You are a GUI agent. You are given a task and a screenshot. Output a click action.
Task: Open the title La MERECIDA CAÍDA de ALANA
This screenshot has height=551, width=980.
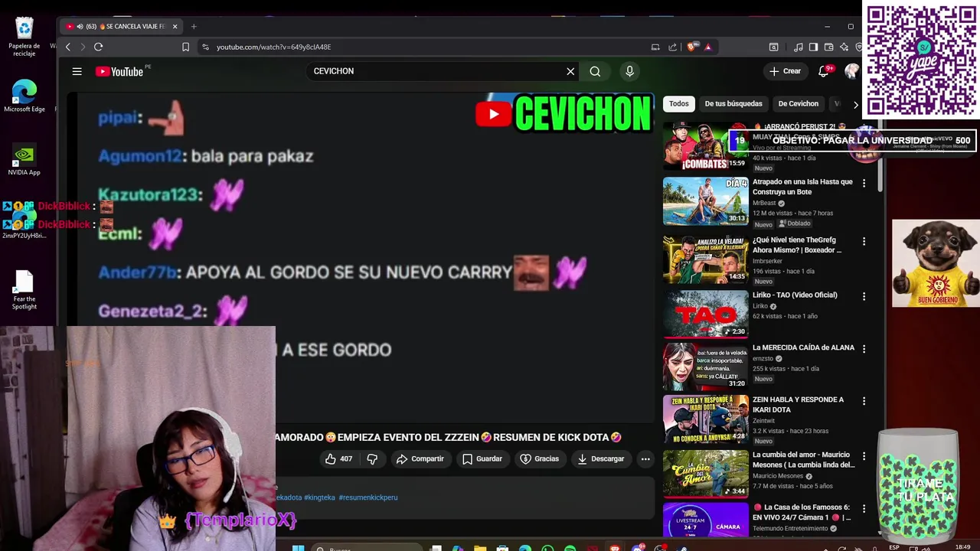tap(803, 347)
